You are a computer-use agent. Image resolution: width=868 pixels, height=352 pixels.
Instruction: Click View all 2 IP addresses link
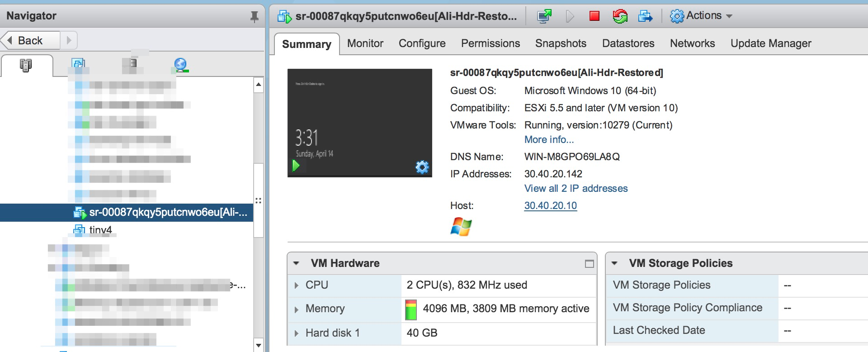(x=576, y=188)
